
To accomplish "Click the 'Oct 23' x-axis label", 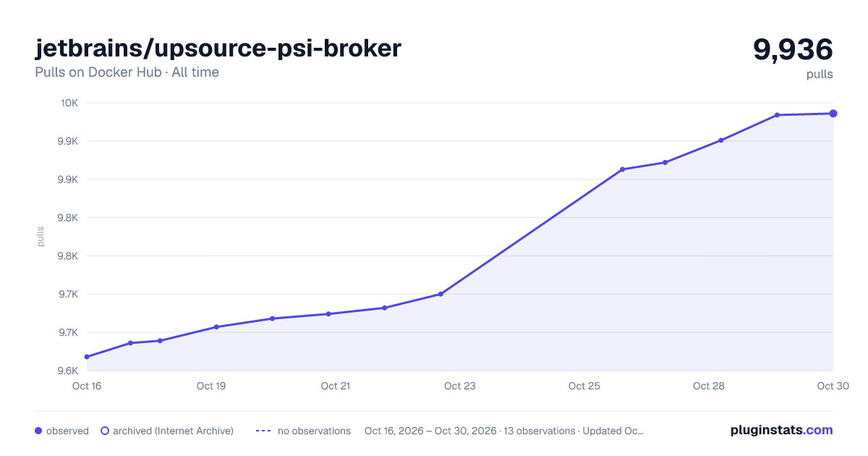I will pos(460,386).
